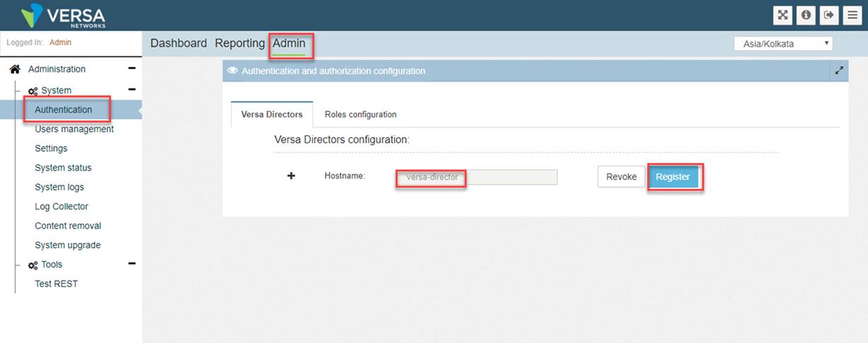The height and width of the screenshot is (343, 868).
Task: Open the info icon in top bar
Action: 805,15
